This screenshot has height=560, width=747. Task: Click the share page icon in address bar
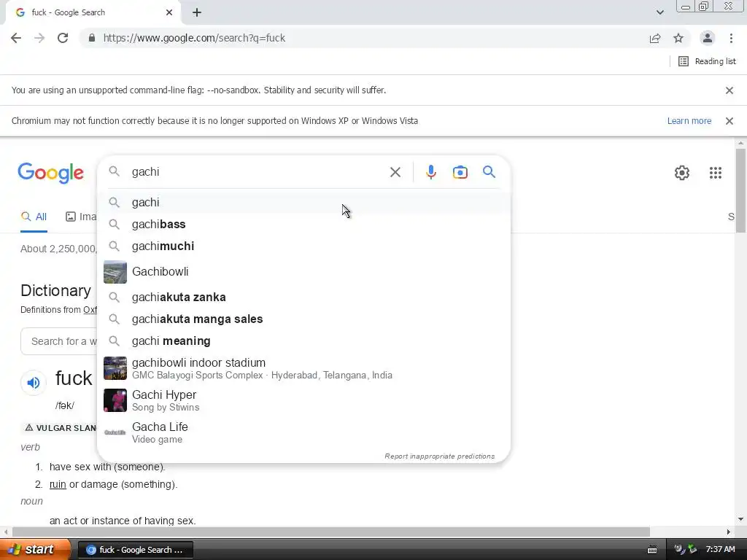[655, 38]
